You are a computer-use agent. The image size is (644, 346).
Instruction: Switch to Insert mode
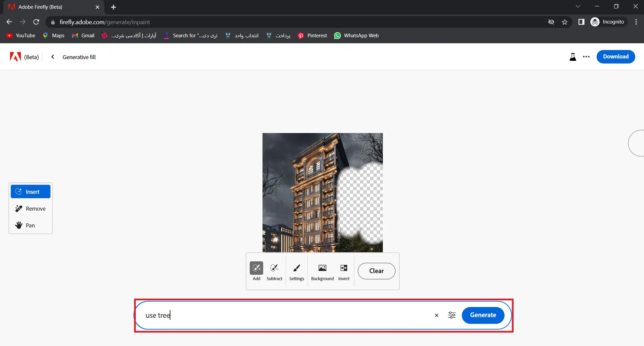31,191
